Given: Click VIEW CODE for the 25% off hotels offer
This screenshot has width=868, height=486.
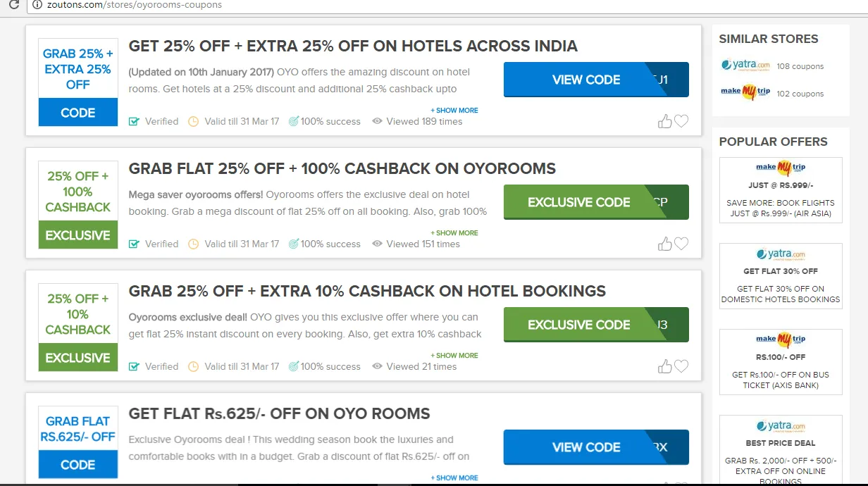Looking at the screenshot, I should coord(587,80).
